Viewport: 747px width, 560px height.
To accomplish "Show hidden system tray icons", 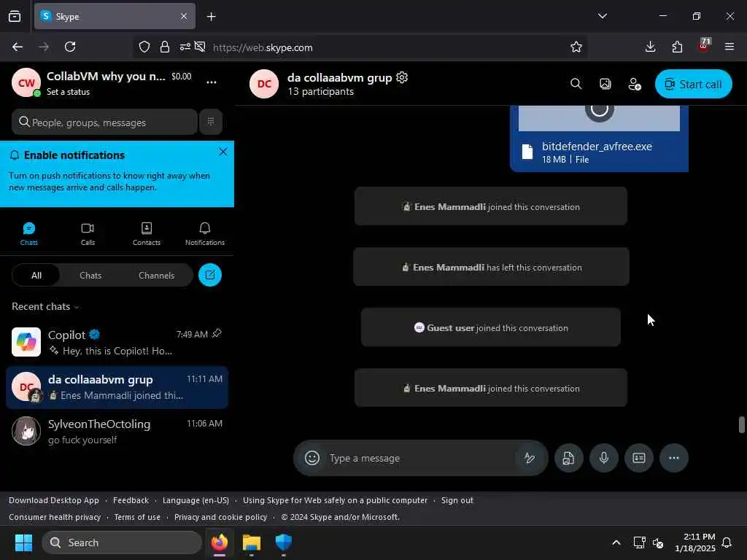I will click(616, 542).
